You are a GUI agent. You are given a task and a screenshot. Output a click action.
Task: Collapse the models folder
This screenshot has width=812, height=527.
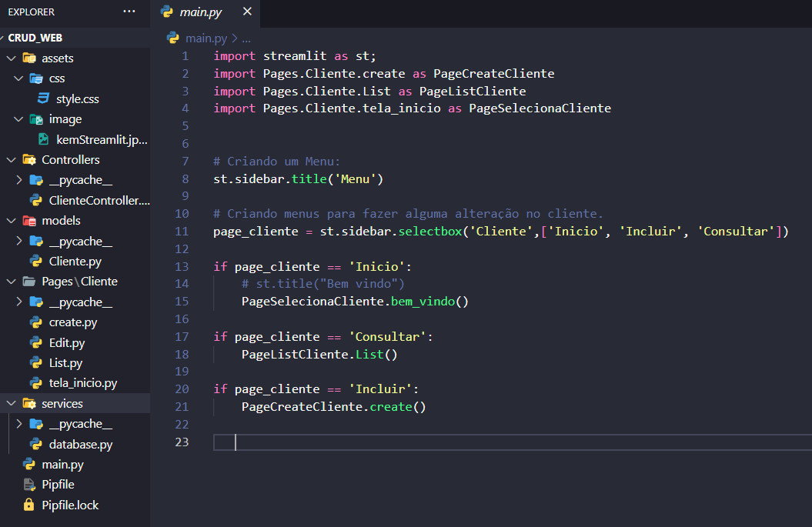[11, 220]
